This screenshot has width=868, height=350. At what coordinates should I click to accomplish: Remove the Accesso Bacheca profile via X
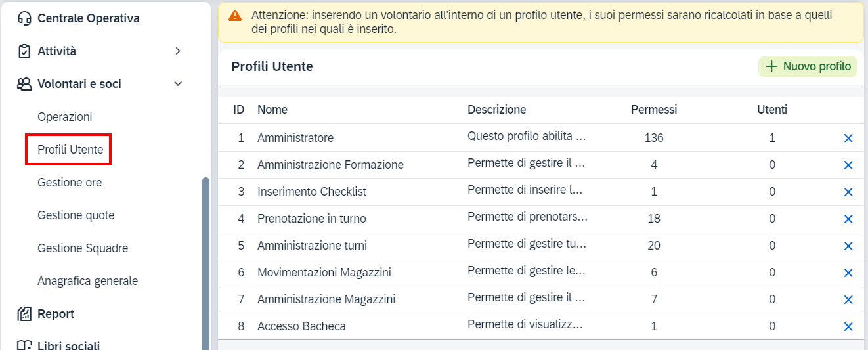[848, 326]
